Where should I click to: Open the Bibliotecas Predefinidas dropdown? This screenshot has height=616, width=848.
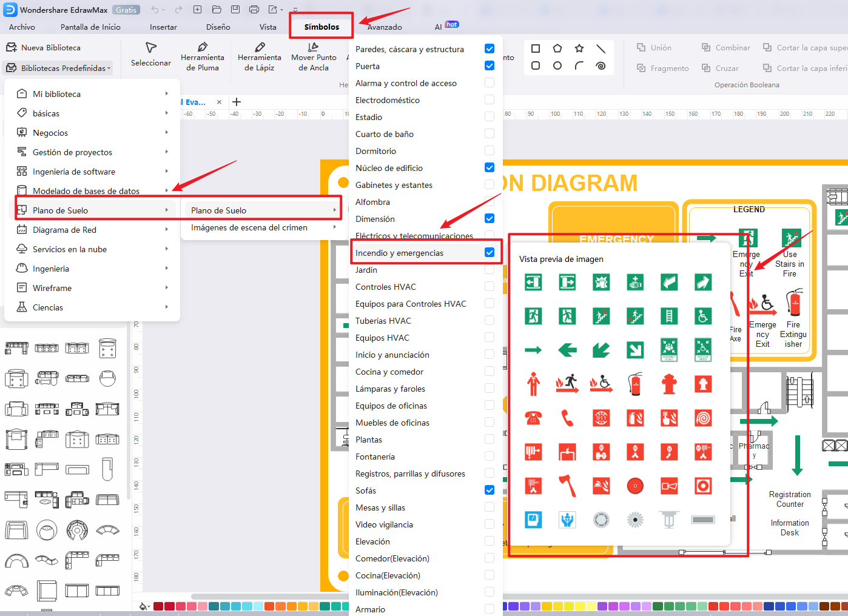59,69
